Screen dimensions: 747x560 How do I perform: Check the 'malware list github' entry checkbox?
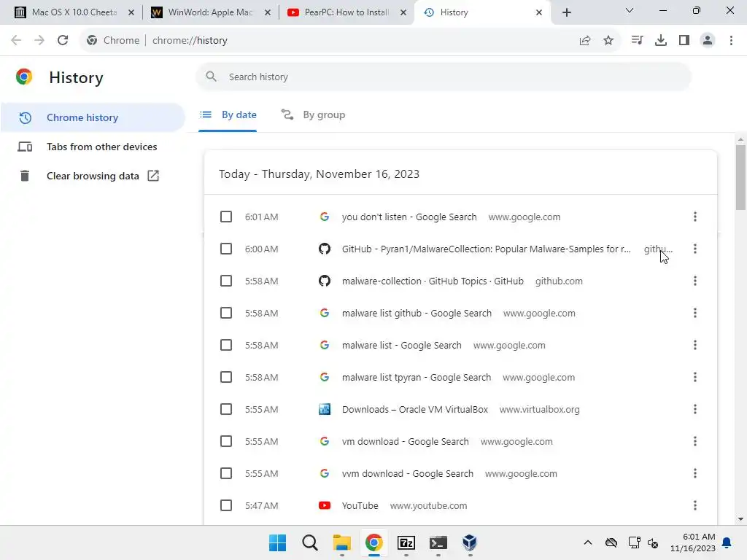click(226, 313)
